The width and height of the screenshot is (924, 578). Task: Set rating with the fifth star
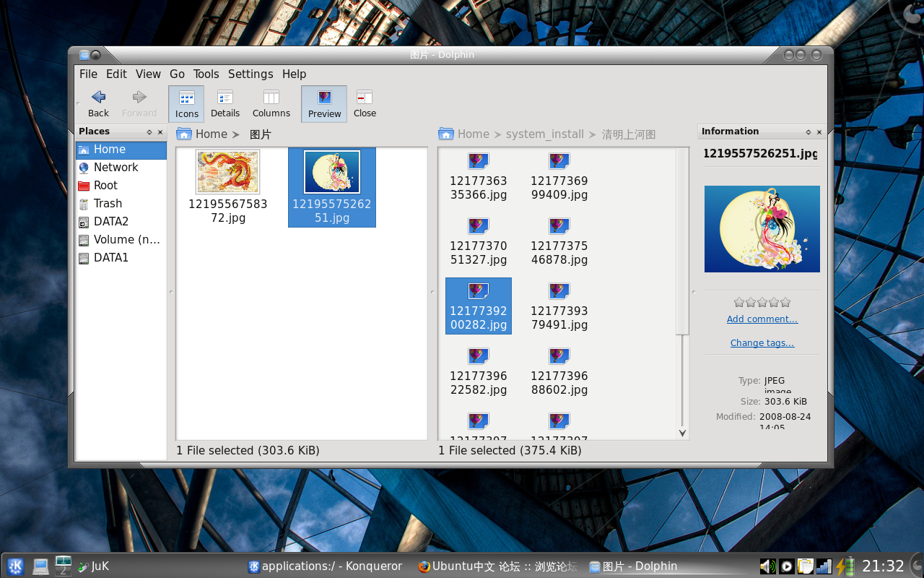pyautogui.click(x=785, y=302)
